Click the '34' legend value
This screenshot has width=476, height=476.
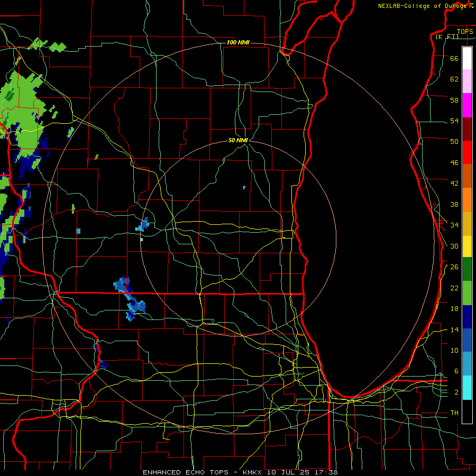point(454,225)
